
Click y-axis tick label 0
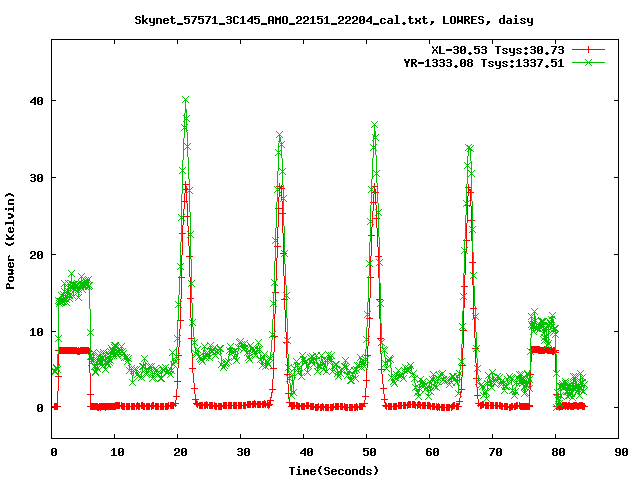pyautogui.click(x=40, y=408)
